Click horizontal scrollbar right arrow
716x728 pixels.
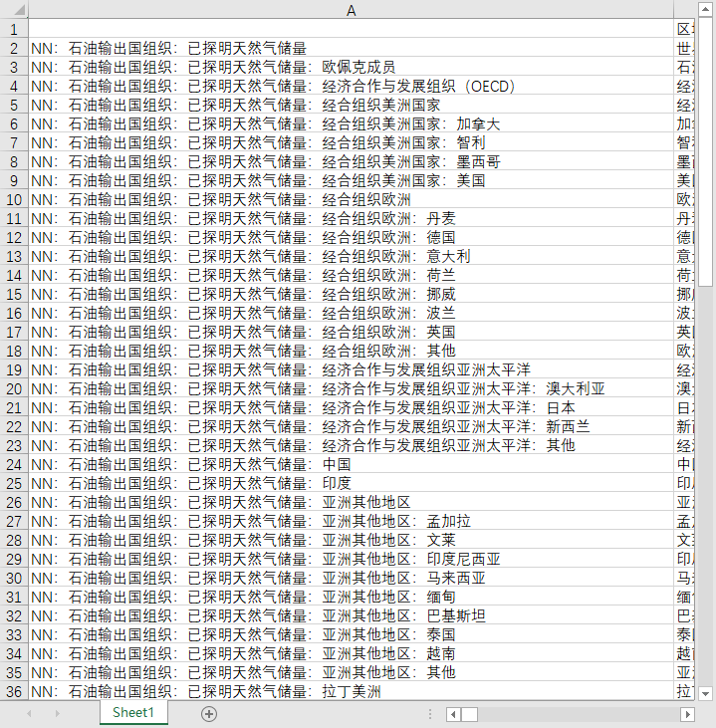(x=687, y=714)
